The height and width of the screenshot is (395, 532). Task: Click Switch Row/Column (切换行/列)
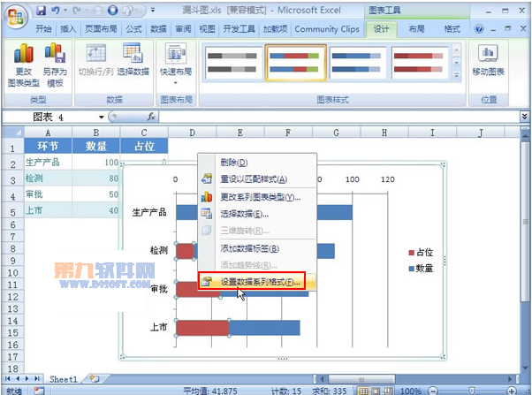95,60
